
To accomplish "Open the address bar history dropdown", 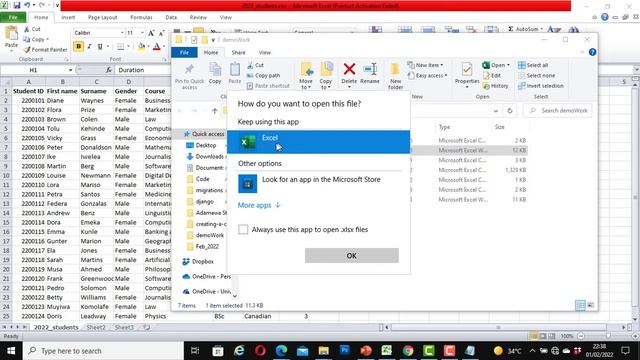I will click(496, 111).
